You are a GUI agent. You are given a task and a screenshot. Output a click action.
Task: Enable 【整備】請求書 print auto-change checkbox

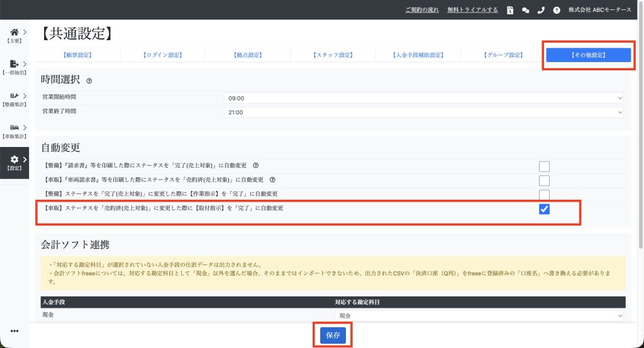(544, 166)
